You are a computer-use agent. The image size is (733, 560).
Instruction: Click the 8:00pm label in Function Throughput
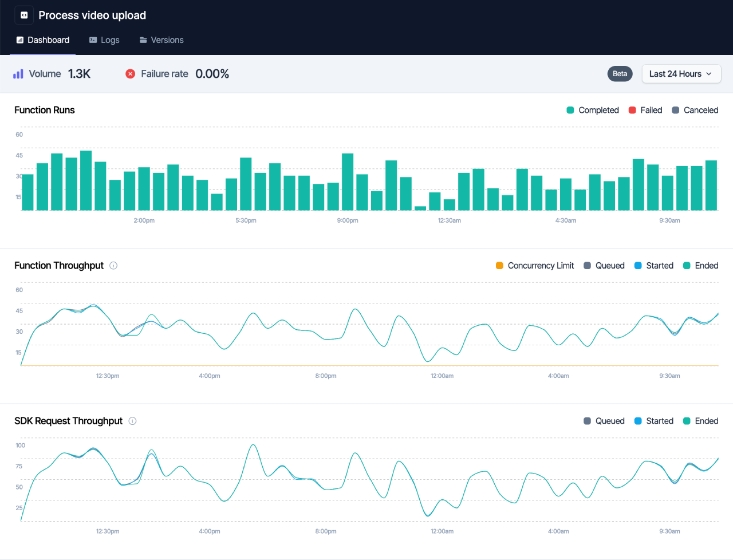click(x=326, y=376)
